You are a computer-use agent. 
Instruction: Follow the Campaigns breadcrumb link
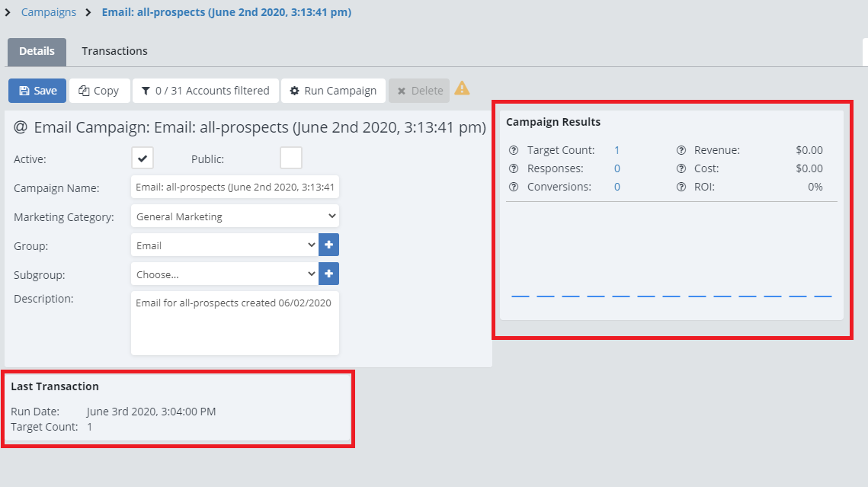[49, 12]
